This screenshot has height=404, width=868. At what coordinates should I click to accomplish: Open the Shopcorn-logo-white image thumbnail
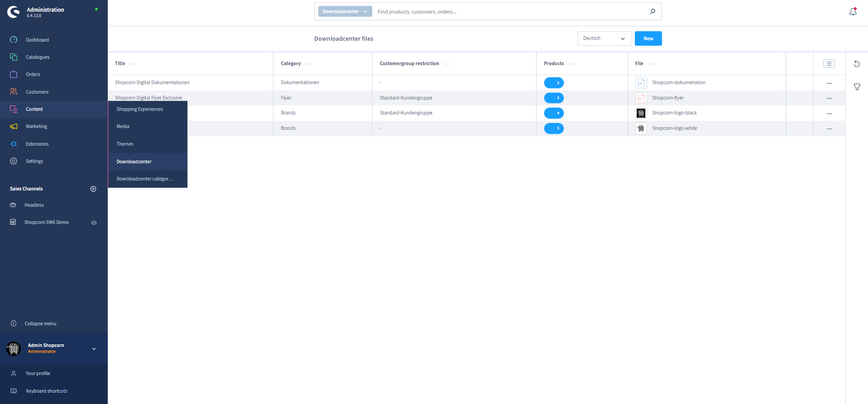(641, 128)
